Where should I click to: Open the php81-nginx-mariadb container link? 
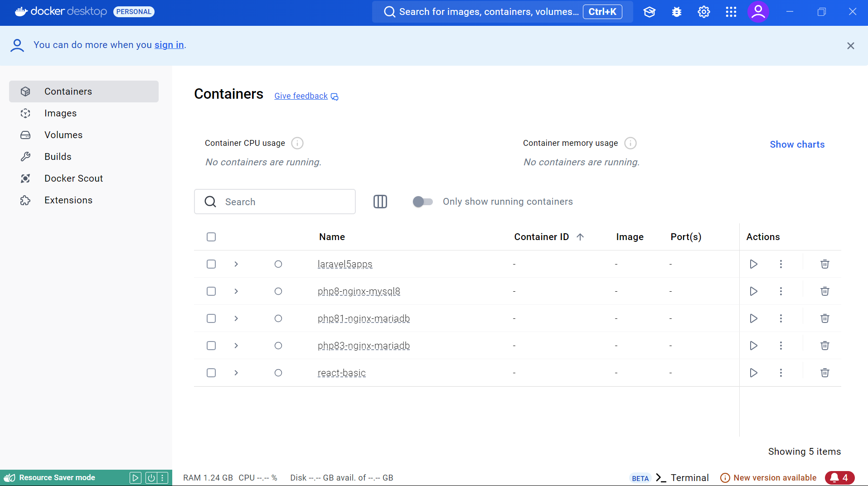[364, 318]
